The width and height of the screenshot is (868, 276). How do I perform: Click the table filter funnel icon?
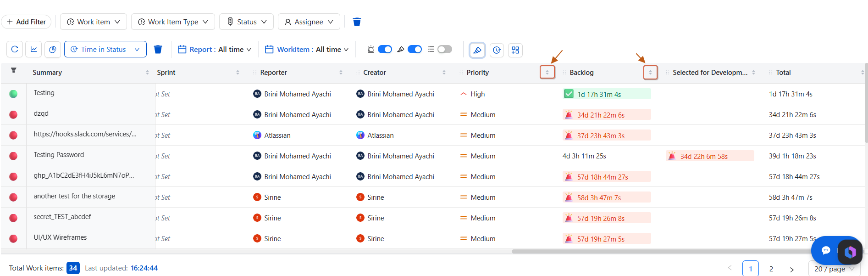coord(14,70)
